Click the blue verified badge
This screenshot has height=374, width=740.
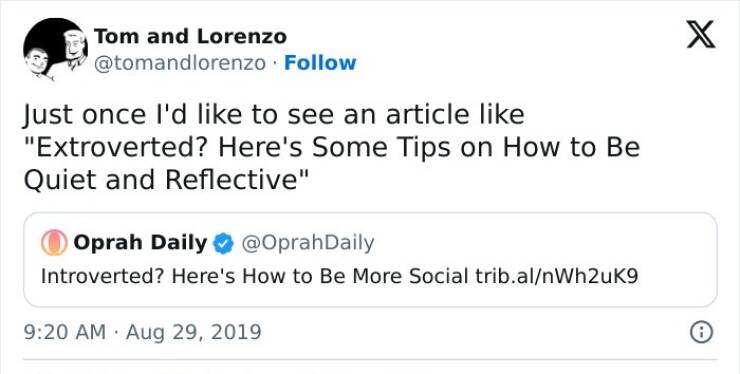click(223, 244)
